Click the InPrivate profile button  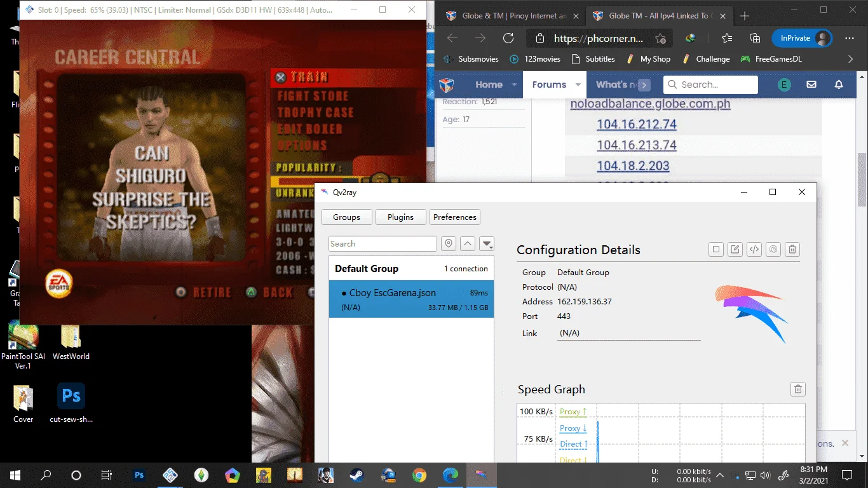tap(802, 38)
